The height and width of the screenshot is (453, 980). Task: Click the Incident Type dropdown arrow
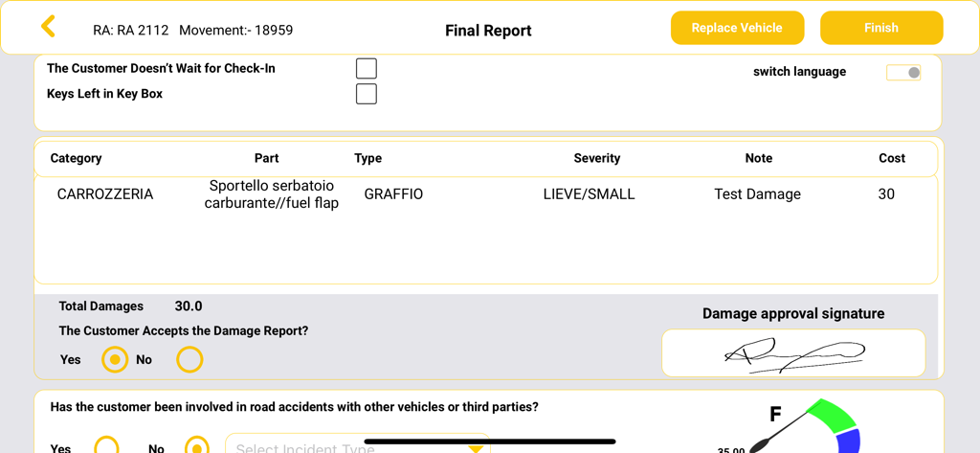[476, 448]
